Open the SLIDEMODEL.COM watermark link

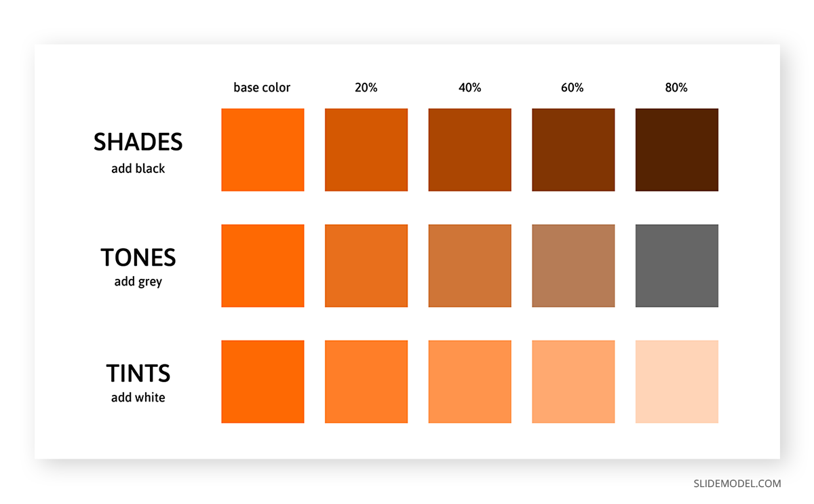737,484
